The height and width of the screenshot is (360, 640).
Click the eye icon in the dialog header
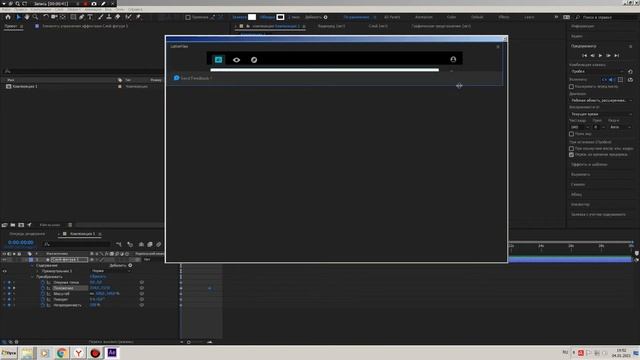coord(236,60)
